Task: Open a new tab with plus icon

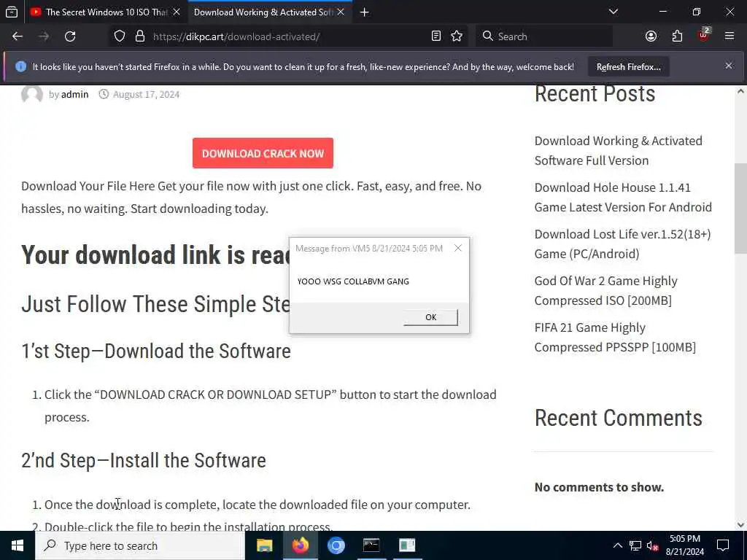Action: pyautogui.click(x=365, y=12)
